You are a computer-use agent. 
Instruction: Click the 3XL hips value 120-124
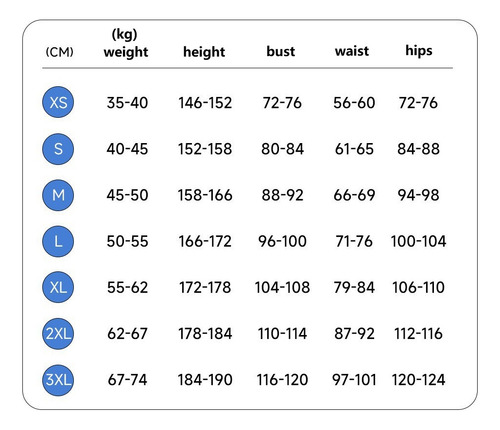418,380
